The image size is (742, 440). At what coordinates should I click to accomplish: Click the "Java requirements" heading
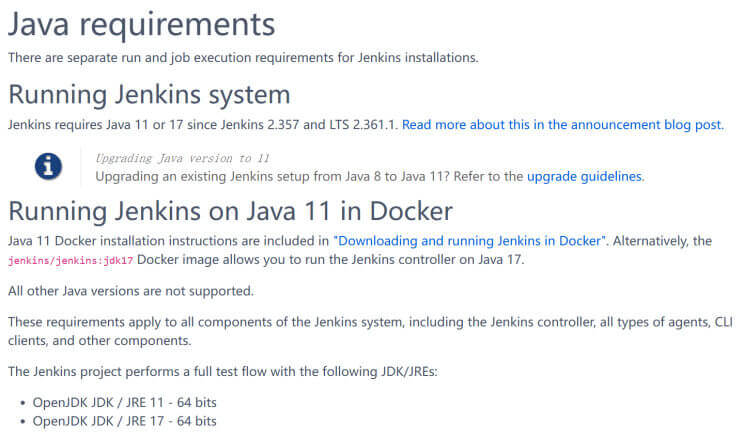click(141, 25)
